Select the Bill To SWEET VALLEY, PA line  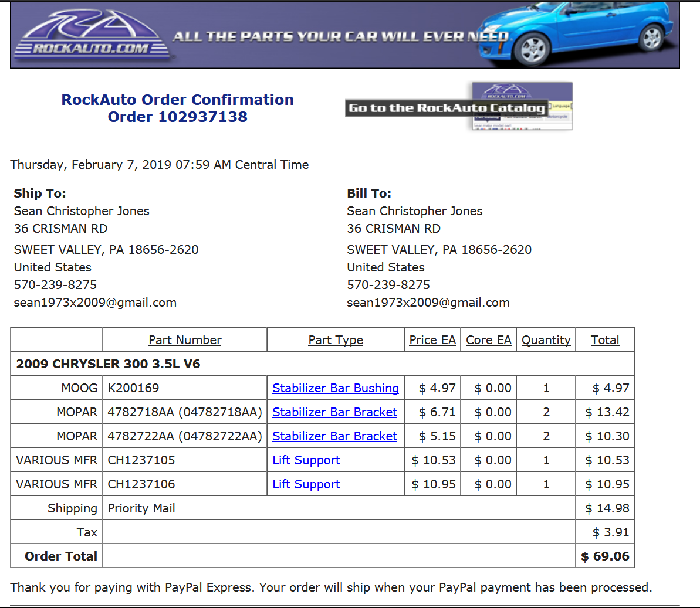point(439,249)
